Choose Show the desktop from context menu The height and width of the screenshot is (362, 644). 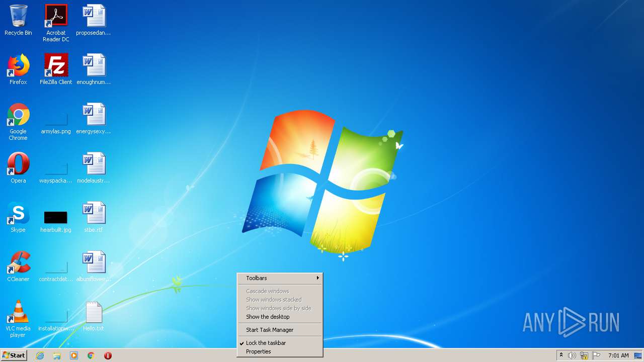[x=280, y=317]
